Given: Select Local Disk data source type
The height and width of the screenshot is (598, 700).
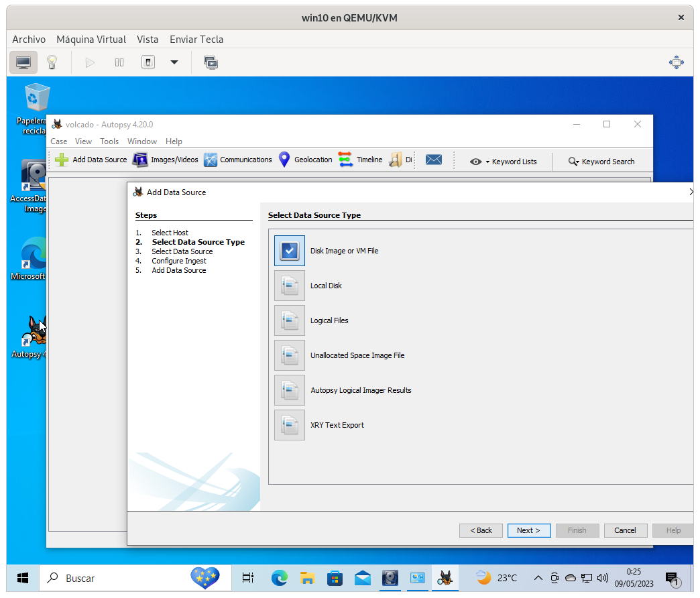Looking at the screenshot, I should [x=290, y=286].
